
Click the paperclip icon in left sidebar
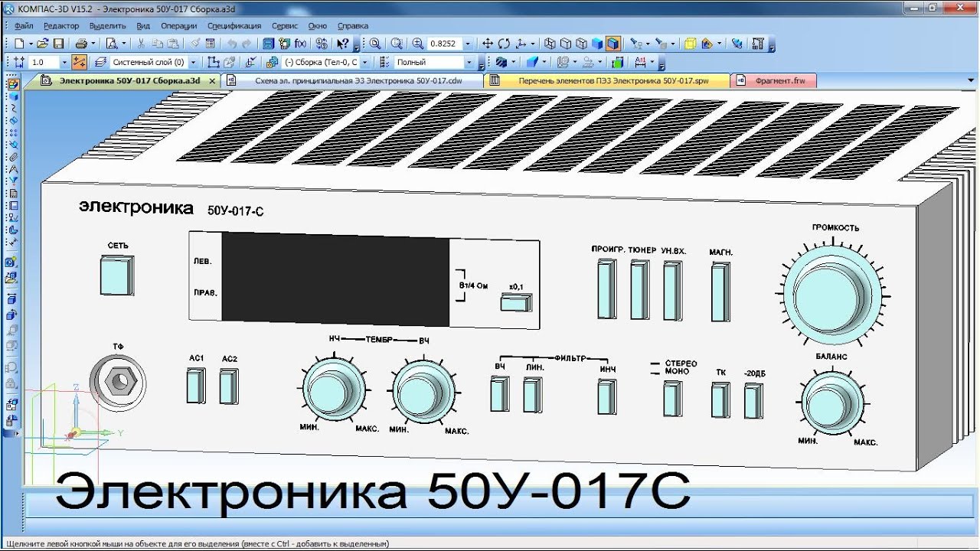coord(13,157)
